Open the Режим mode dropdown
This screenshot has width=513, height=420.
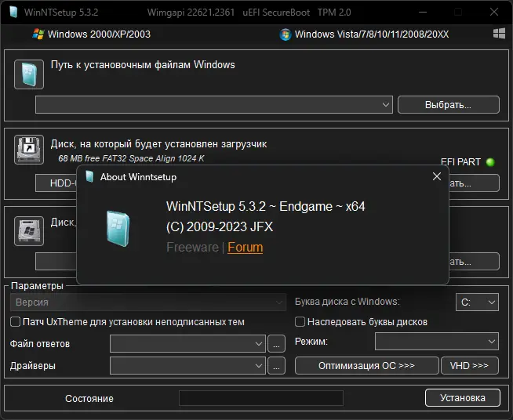pos(437,341)
